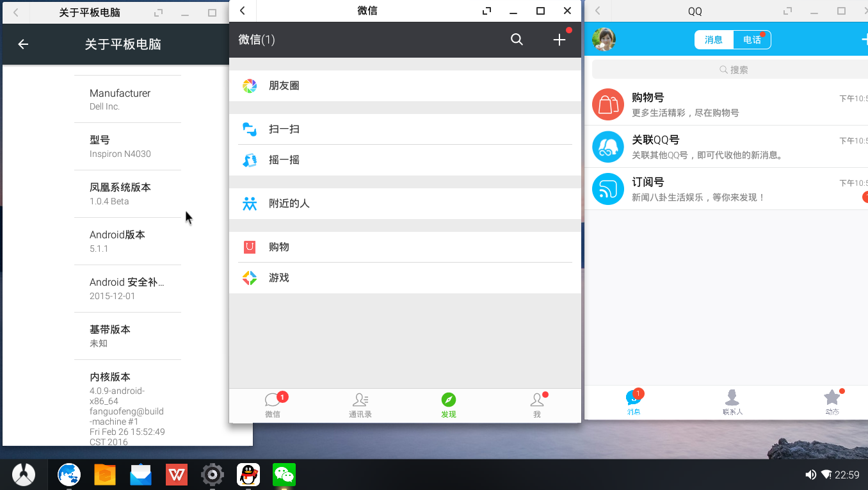Launch WPS Office from taskbar
Screen dimensions: 868x490
pos(177,475)
